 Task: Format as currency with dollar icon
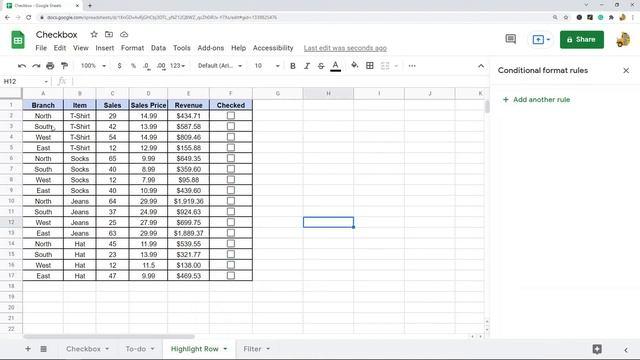119,66
